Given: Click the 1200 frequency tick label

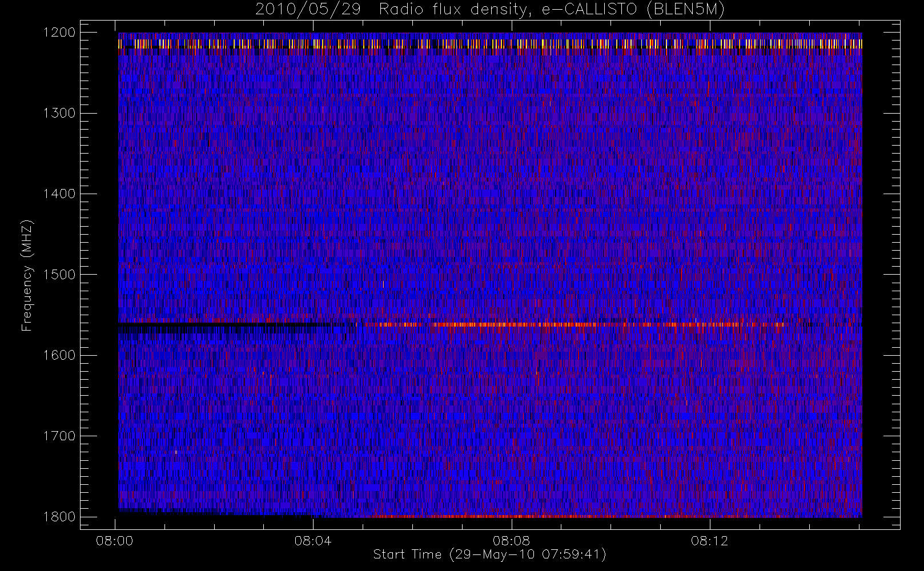Looking at the screenshot, I should tap(59, 33).
